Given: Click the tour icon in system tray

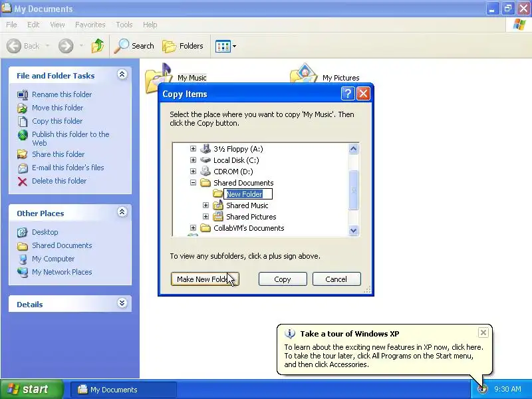Looking at the screenshot, I should pos(482,389).
